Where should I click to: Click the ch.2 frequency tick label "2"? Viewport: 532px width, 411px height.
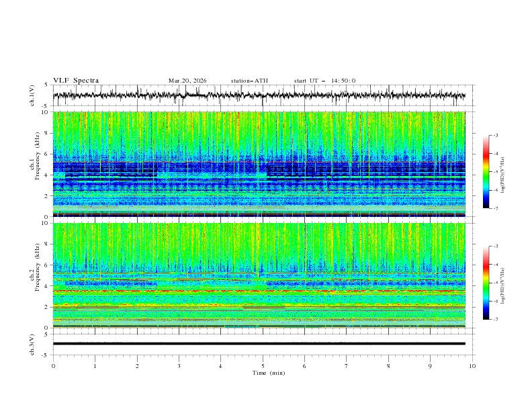[x=48, y=307]
